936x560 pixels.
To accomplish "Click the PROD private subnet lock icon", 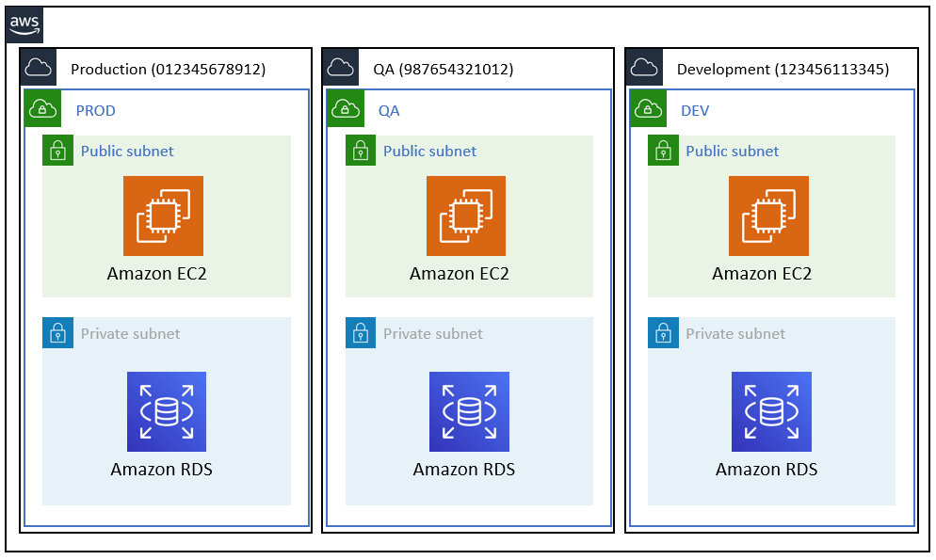I will point(57,333).
